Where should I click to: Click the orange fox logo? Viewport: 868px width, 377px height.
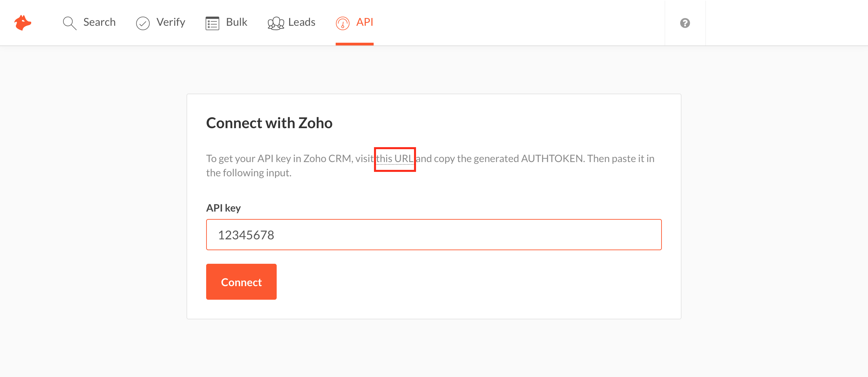click(23, 23)
